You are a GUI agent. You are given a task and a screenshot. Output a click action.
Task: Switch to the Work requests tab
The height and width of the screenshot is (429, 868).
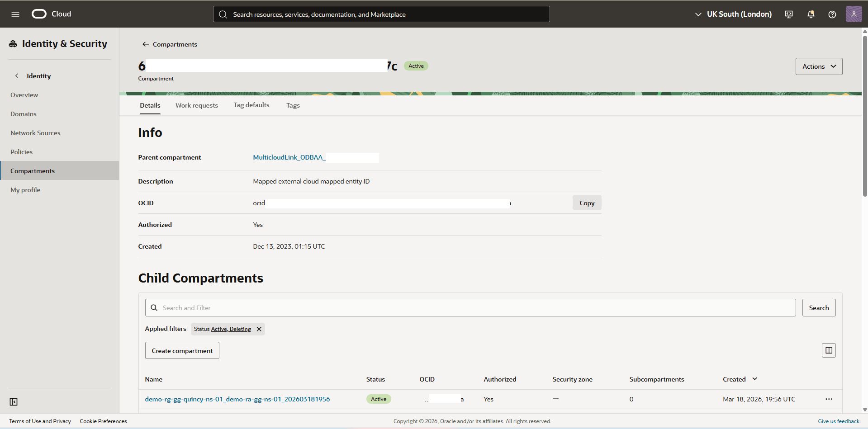[x=197, y=105]
